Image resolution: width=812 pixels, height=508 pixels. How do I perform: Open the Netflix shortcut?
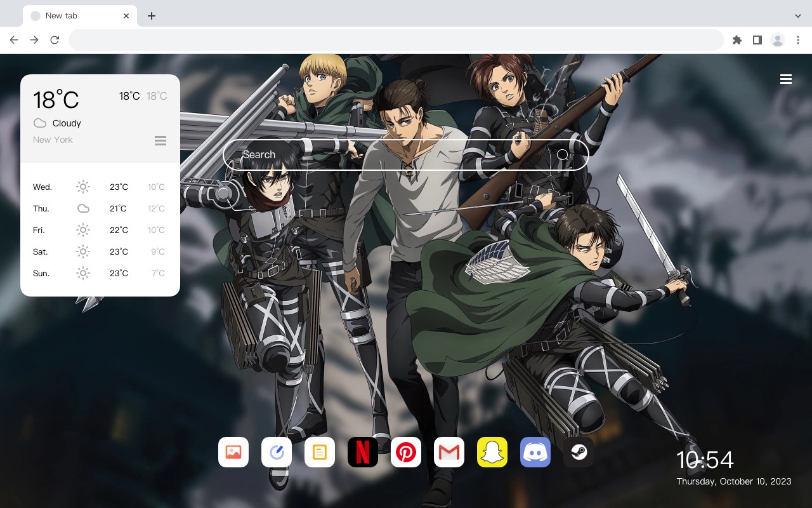coord(363,452)
